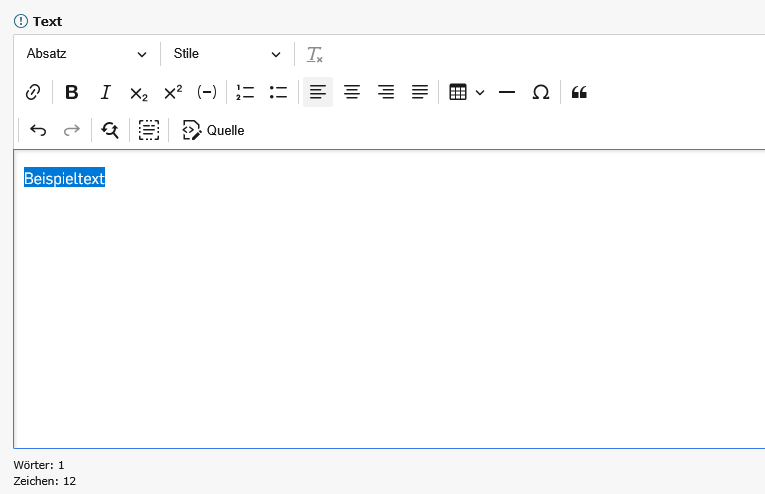The width and height of the screenshot is (765, 494).
Task: Toggle left text alignment
Action: click(x=318, y=92)
